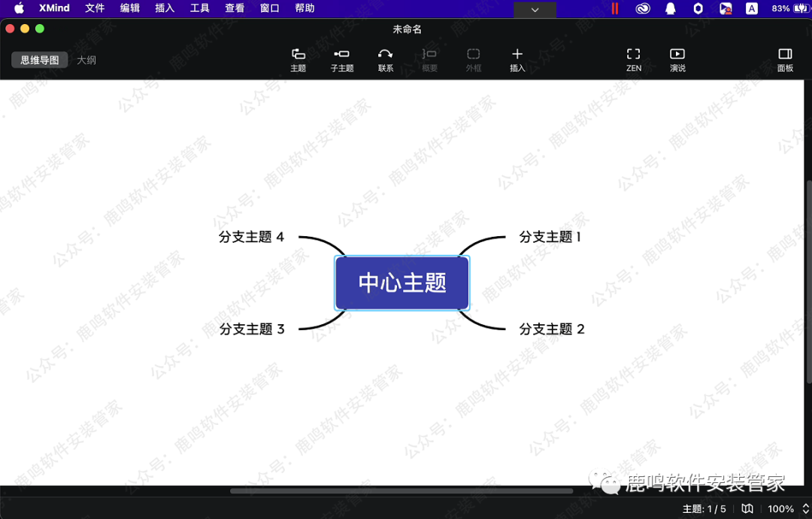The height and width of the screenshot is (519, 812).
Task: Select the 中心主题 central topic node
Action: click(x=401, y=283)
